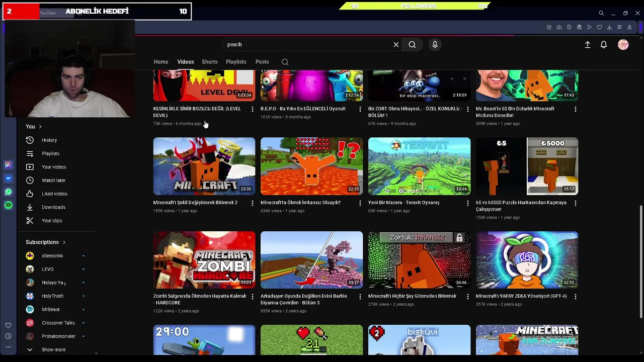The width and height of the screenshot is (644, 362).
Task: Open the Protatomonster subscription
Action: click(x=58, y=336)
